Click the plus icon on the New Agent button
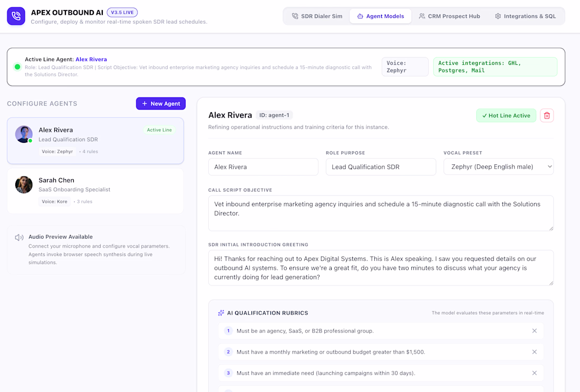Screen dimensions: 580x392 coord(144,103)
